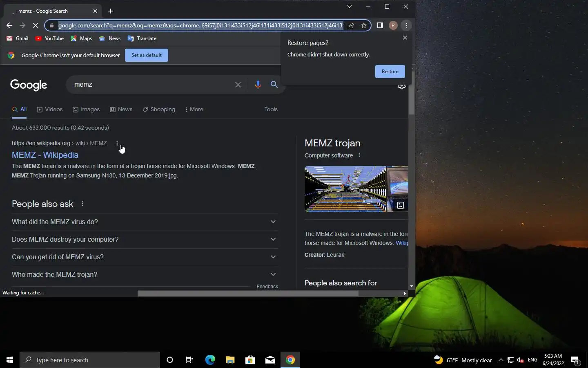The width and height of the screenshot is (588, 368).
Task: Close the memz Google Search tab
Action: tap(95, 11)
